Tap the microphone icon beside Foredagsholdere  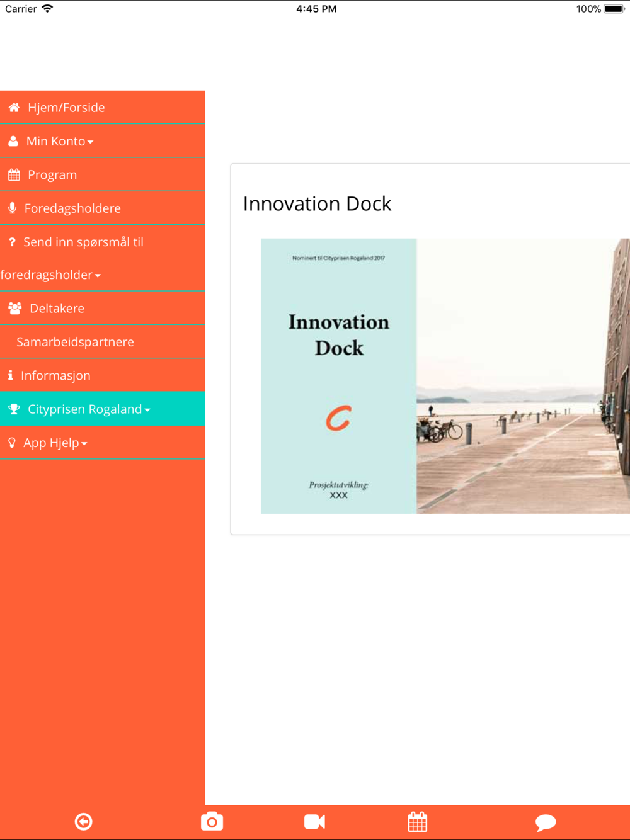[12, 208]
